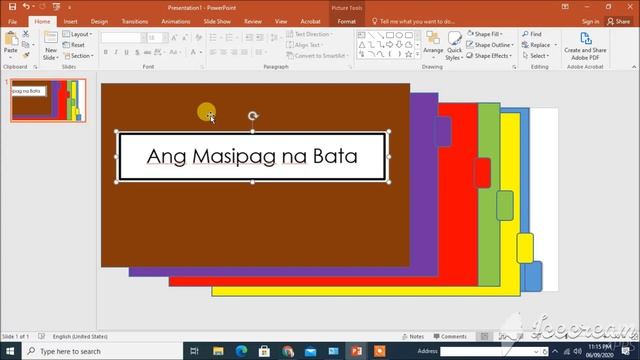Screen dimensions: 640x360
Task: Click the Copy icon in Clipboard group
Action: coord(25,44)
